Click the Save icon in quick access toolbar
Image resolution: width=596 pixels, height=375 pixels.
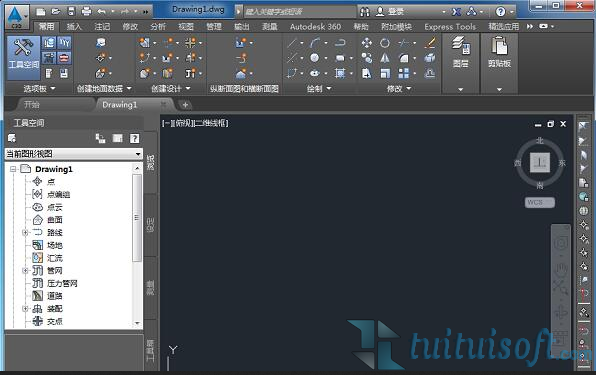(x=71, y=12)
